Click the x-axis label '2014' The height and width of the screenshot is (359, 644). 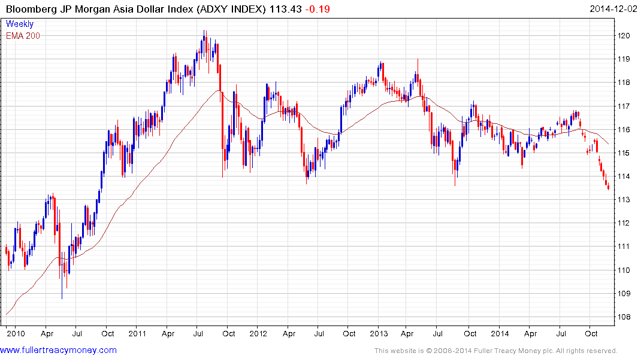tap(500, 333)
